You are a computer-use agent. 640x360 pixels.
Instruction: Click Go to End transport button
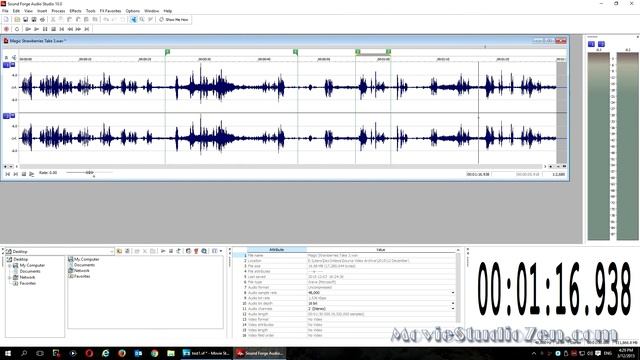87,29
